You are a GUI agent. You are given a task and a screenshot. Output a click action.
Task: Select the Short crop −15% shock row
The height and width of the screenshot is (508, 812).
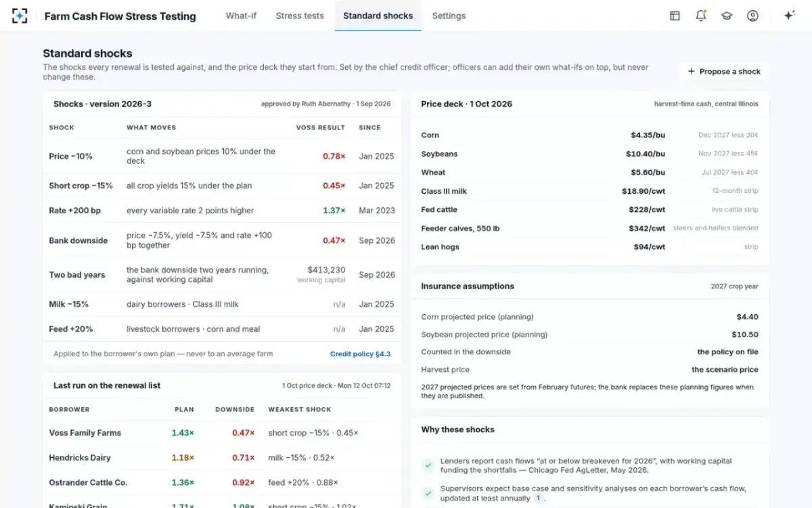(x=222, y=186)
